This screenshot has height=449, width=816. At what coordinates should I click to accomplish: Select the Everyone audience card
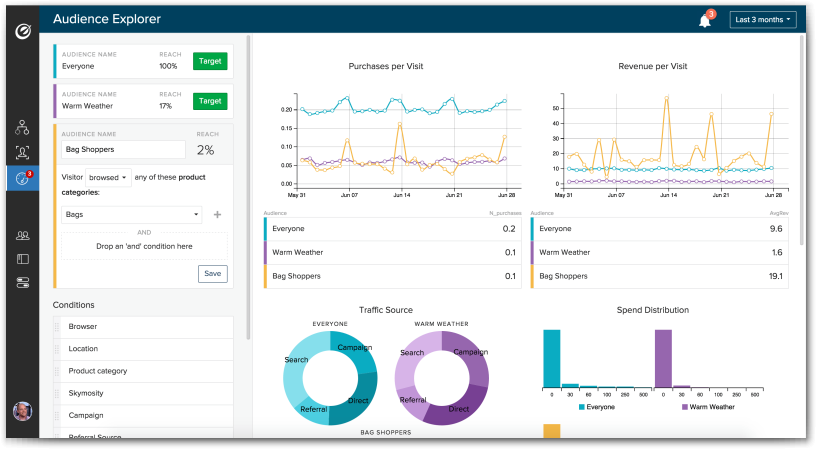click(143, 61)
